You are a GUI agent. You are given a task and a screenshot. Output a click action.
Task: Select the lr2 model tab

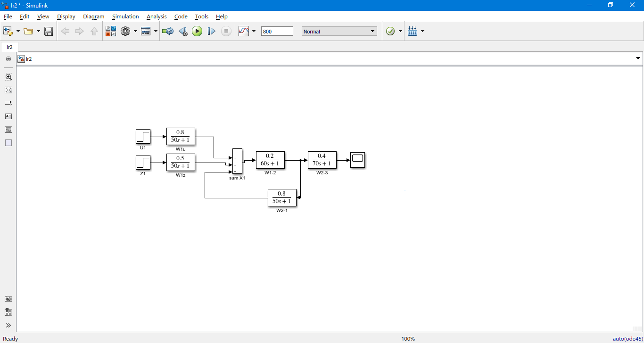(x=9, y=47)
